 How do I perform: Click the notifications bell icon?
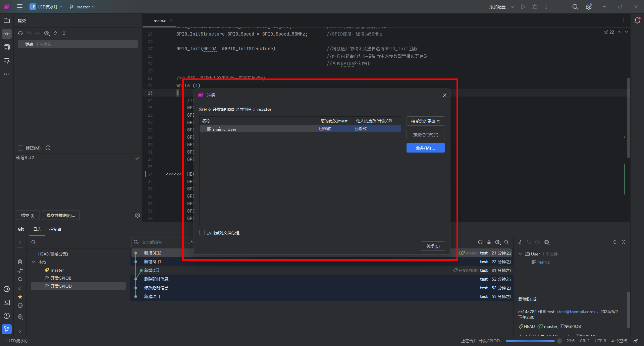(x=637, y=20)
